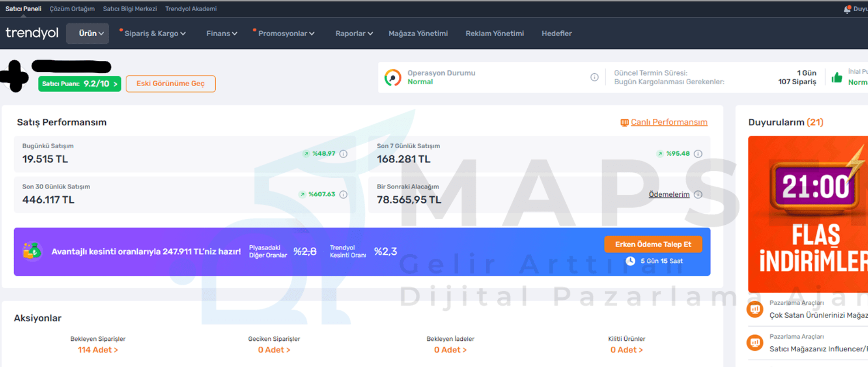Switch to Trendyol Akademi tab
The height and width of the screenshot is (367, 868).
(x=191, y=9)
